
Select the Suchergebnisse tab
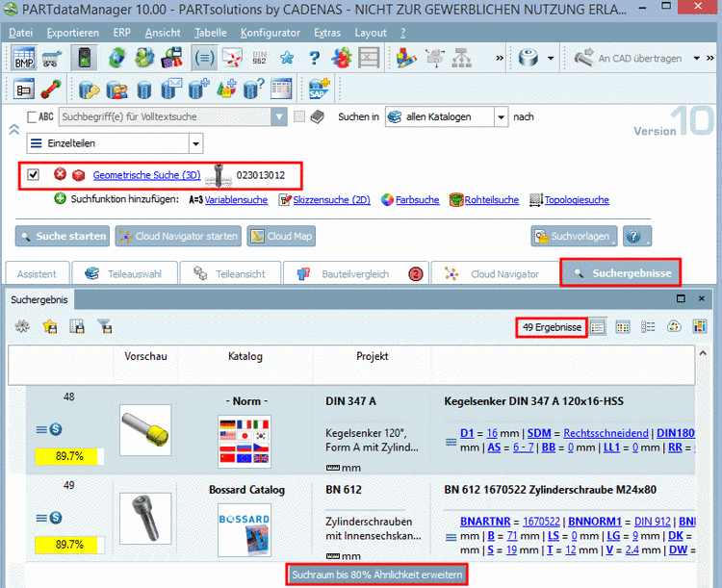(621, 272)
